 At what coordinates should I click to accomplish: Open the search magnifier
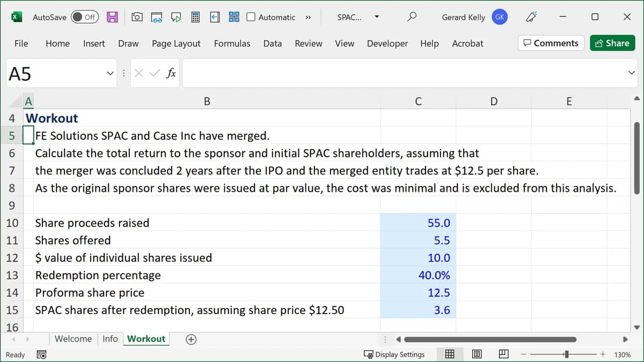click(412, 17)
